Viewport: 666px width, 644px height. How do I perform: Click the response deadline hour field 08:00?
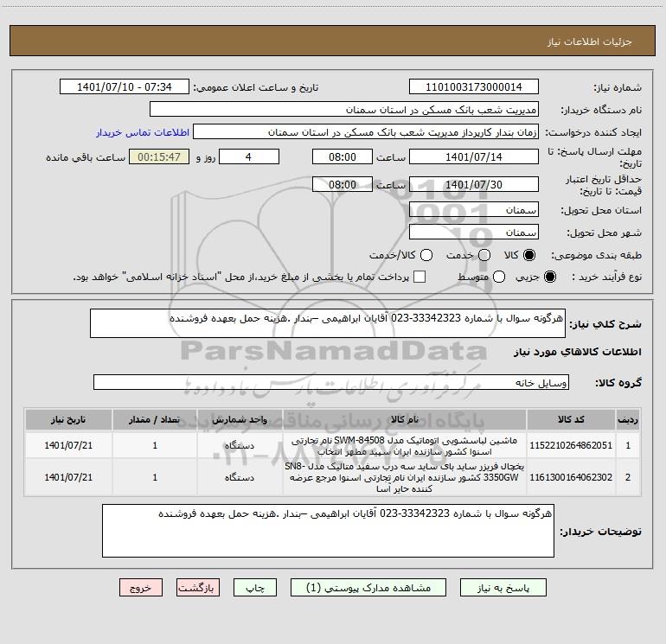point(343,156)
